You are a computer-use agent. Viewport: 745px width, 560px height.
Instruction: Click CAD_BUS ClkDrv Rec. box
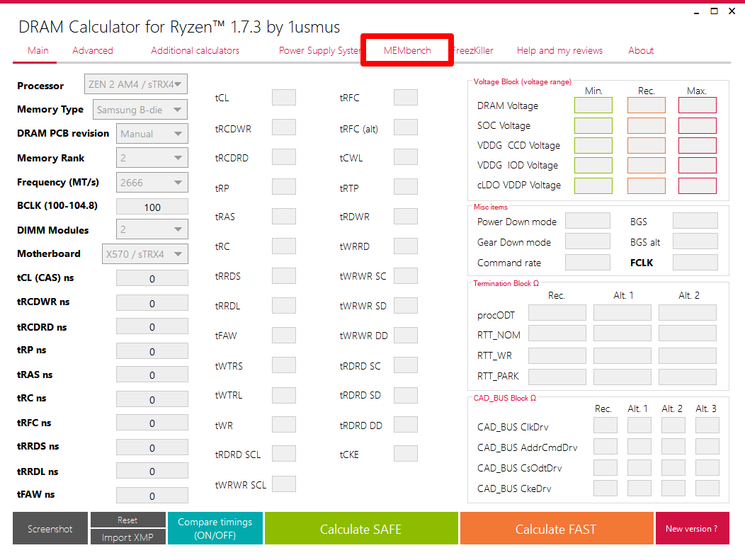click(605, 425)
